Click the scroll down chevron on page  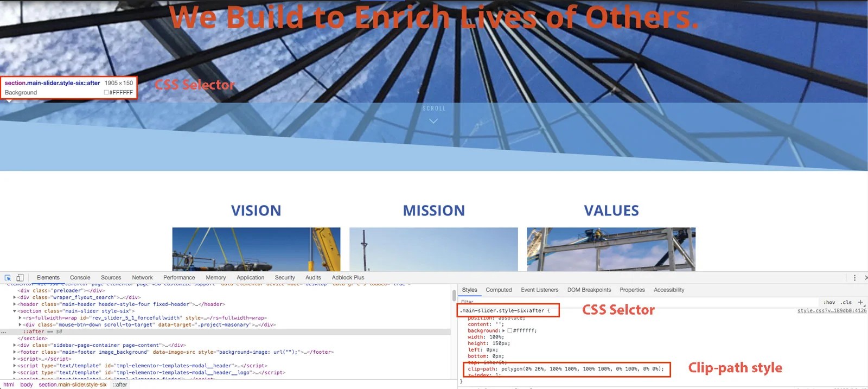[x=433, y=121]
